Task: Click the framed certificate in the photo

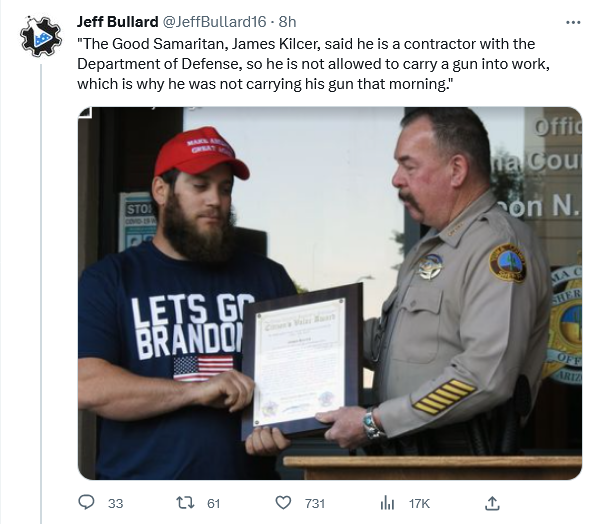Action: (x=302, y=361)
